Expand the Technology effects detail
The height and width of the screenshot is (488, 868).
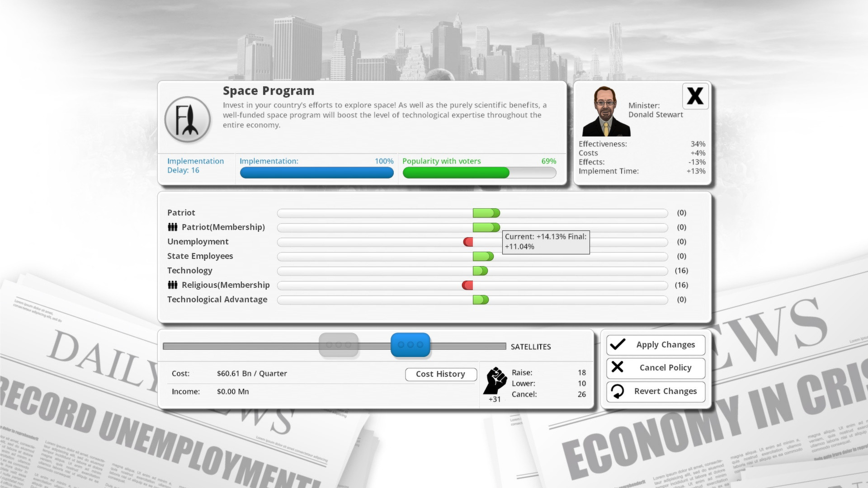[x=481, y=271]
